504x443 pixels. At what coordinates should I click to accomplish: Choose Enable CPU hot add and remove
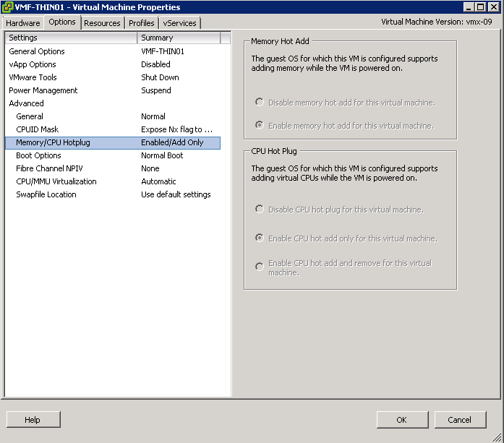(x=260, y=267)
